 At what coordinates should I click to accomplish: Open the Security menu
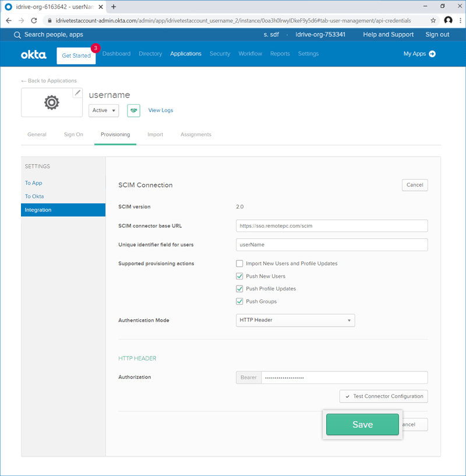pos(220,54)
